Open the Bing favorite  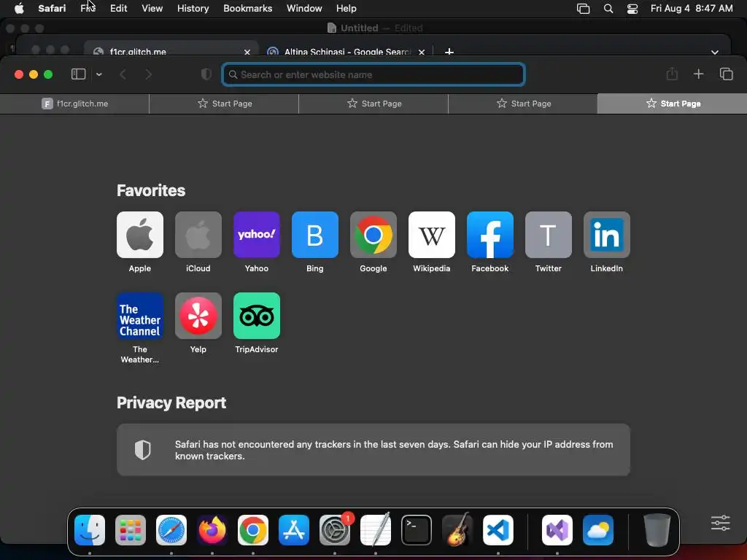click(x=315, y=235)
